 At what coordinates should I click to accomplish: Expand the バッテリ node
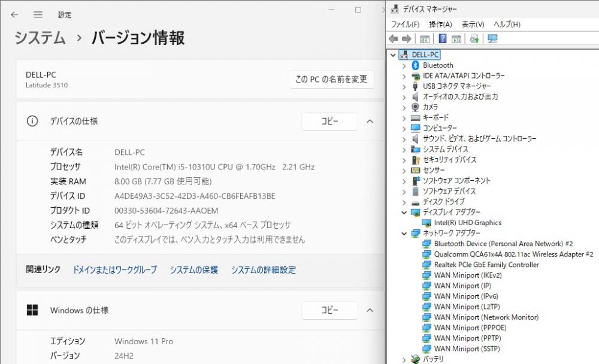click(404, 359)
